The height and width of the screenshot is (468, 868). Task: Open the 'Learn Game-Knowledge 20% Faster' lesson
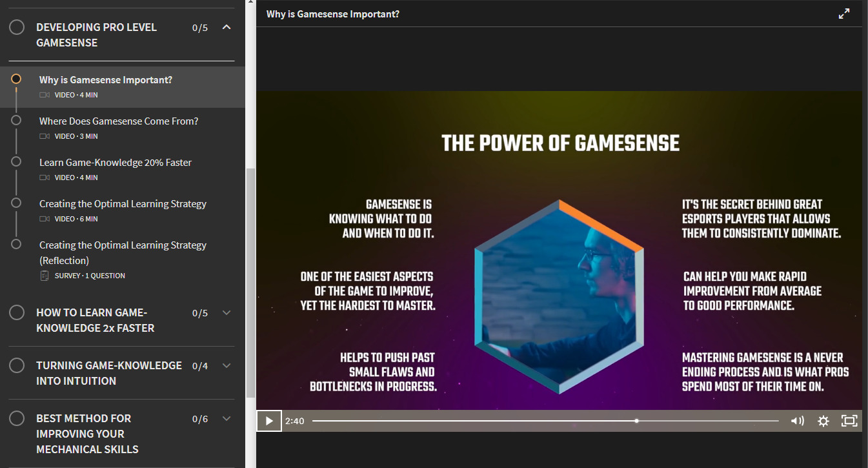tap(115, 162)
